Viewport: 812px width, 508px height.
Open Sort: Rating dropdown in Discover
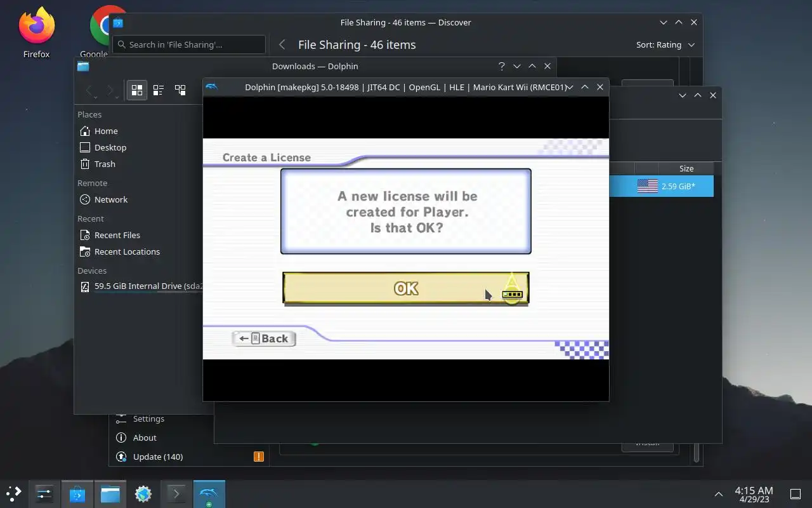[x=665, y=44]
